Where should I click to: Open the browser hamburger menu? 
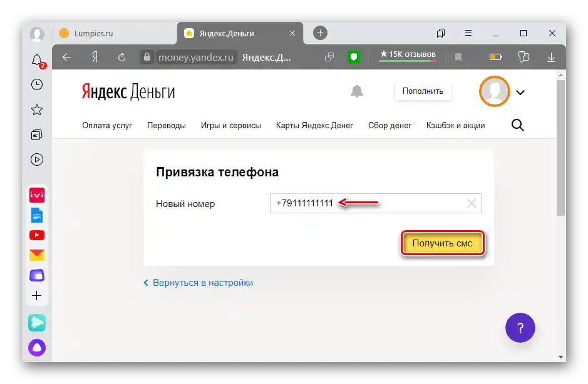pyautogui.click(x=468, y=33)
